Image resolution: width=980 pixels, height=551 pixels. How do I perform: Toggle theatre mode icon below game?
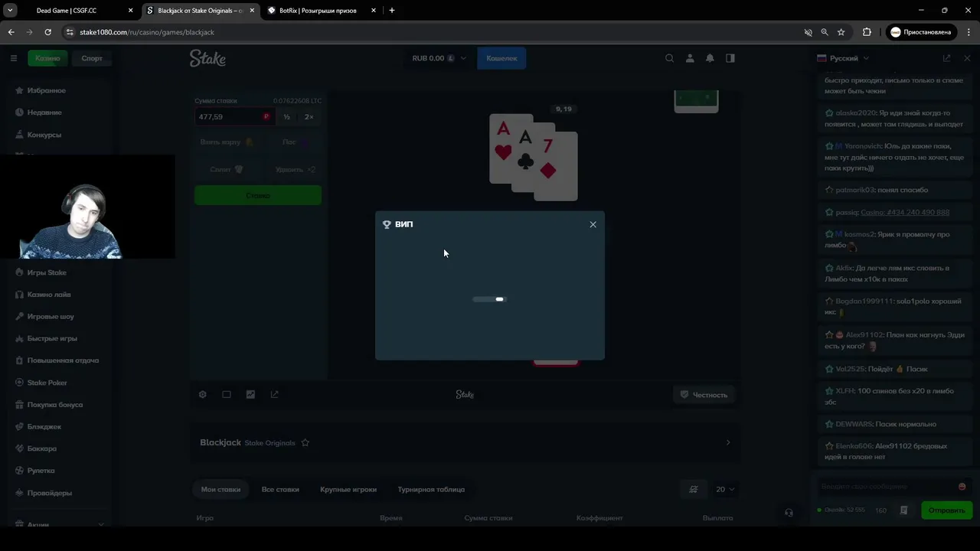tap(227, 395)
